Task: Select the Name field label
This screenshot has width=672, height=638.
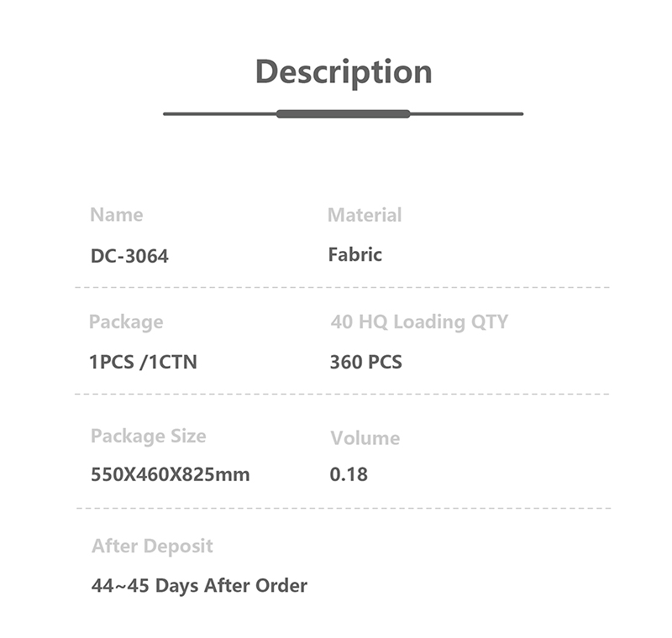Action: 117,215
